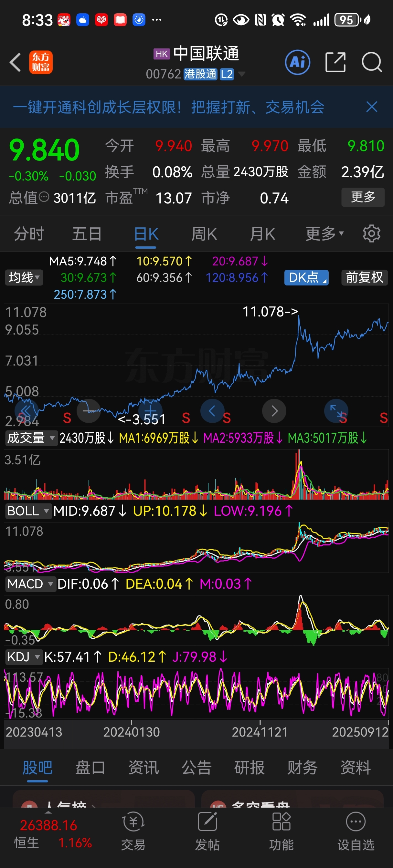Open the 一键开通科创成长层权限 banner link

click(169, 107)
